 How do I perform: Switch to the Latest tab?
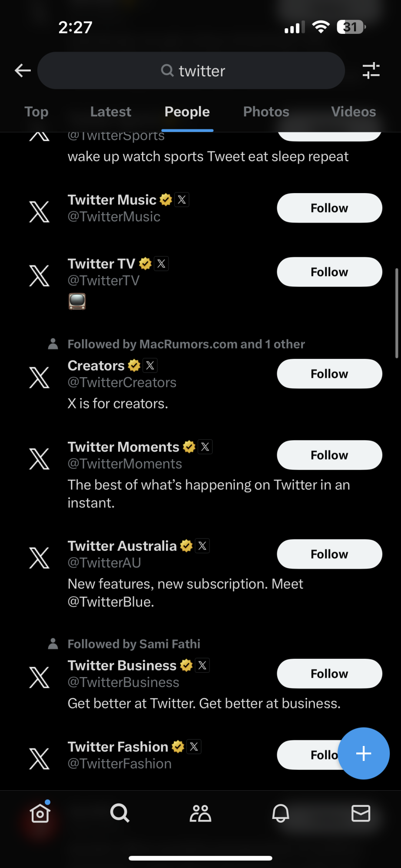[111, 112]
